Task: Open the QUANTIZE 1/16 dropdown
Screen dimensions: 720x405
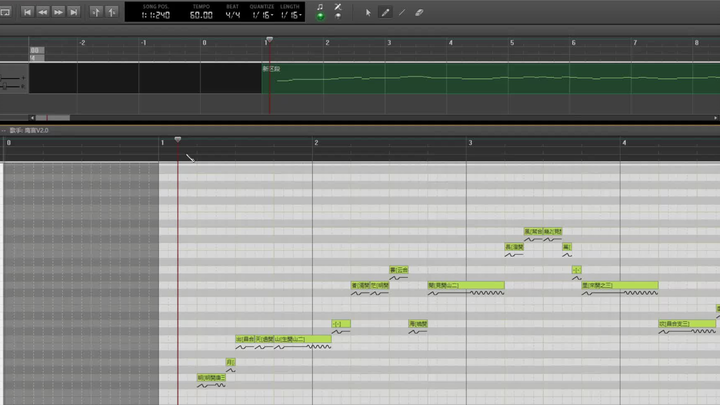Action: (x=263, y=15)
